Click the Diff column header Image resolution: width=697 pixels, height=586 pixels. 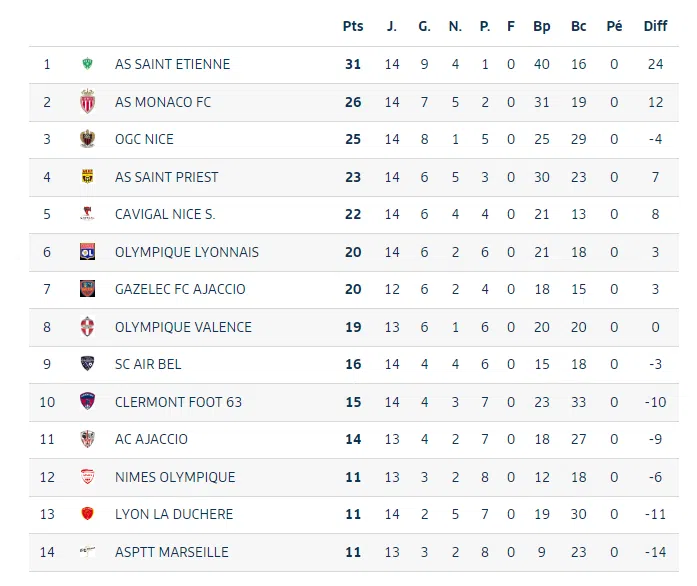point(655,26)
